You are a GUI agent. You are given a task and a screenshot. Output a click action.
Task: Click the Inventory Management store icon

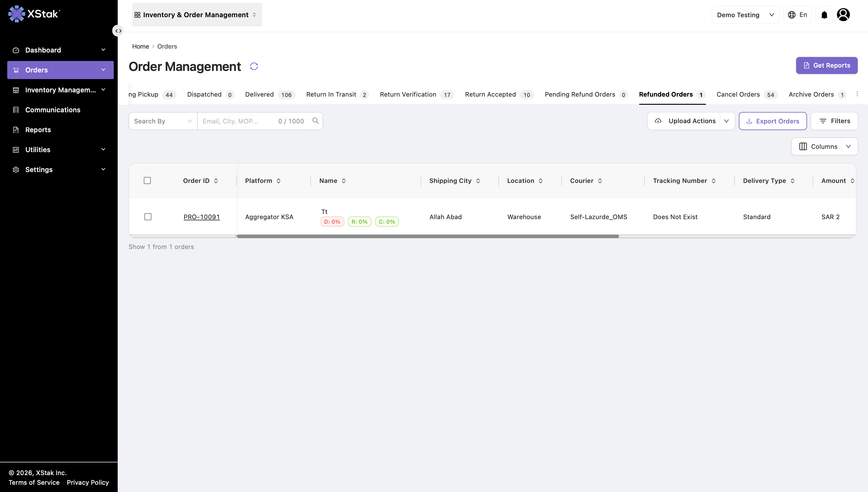[x=16, y=90]
